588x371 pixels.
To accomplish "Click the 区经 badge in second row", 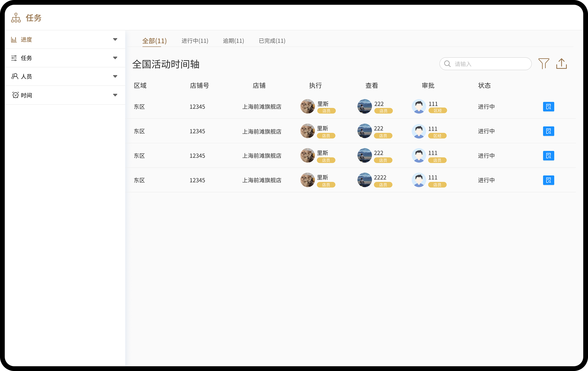I will pyautogui.click(x=437, y=136).
